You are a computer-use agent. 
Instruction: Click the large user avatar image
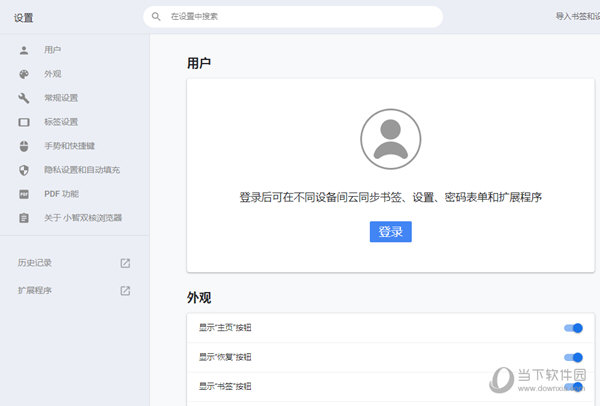point(390,139)
